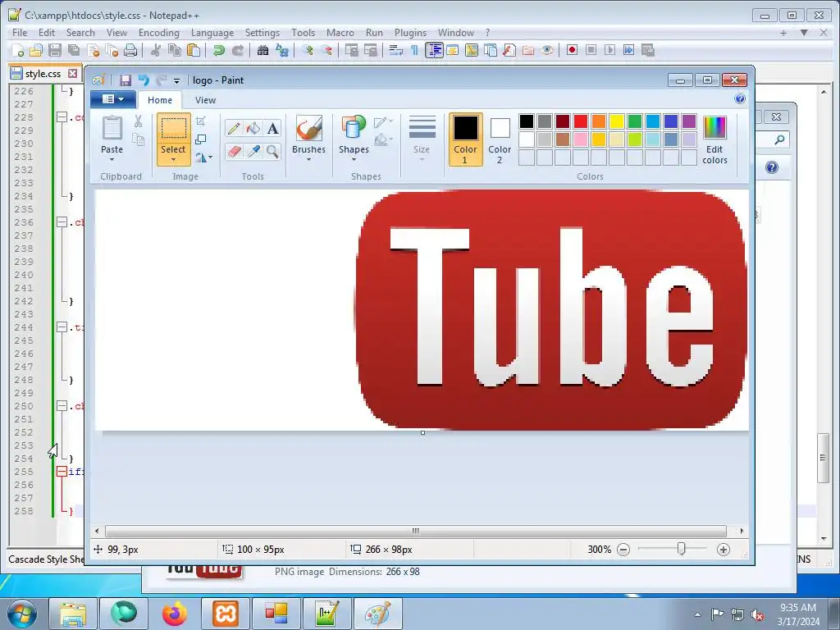840x630 pixels.
Task: Open Notepad++ Language menu
Action: pyautogui.click(x=212, y=33)
